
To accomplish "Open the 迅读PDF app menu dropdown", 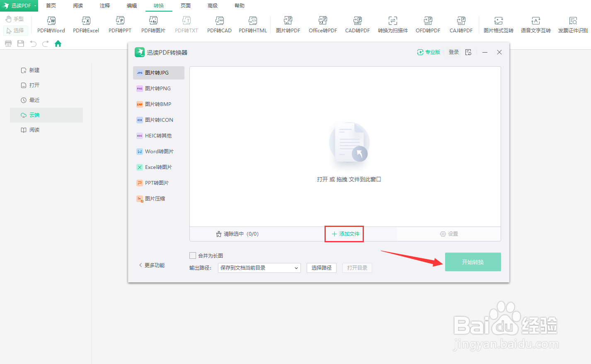I will 19,5.
